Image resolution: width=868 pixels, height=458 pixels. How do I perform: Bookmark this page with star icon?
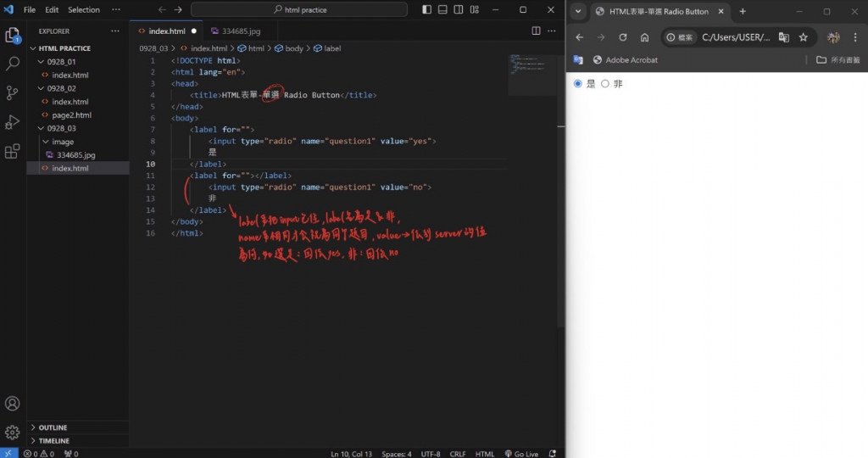pos(804,37)
